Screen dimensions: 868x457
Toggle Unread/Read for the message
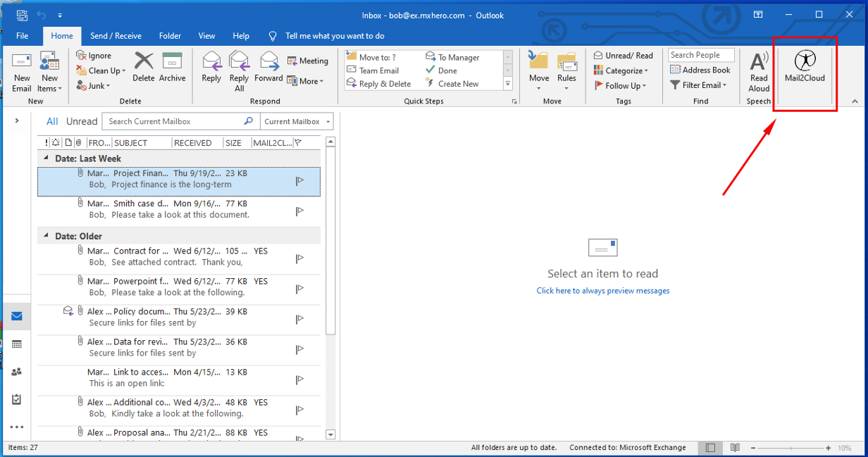[624, 56]
